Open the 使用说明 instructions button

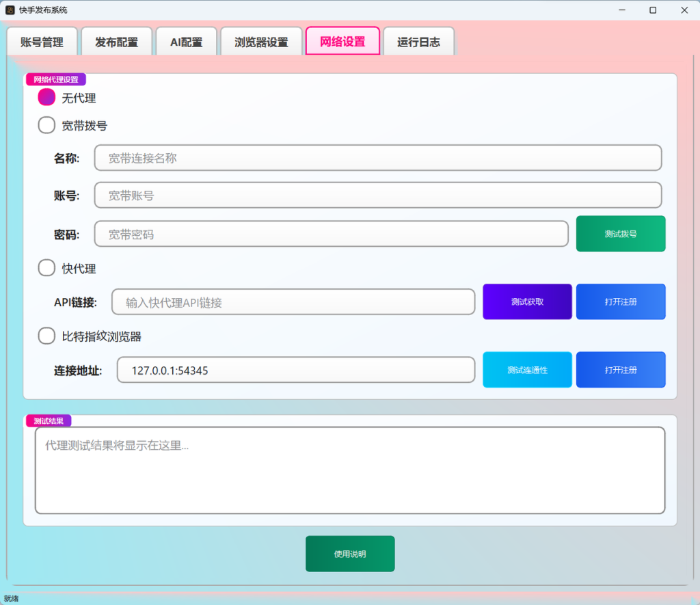pos(350,554)
